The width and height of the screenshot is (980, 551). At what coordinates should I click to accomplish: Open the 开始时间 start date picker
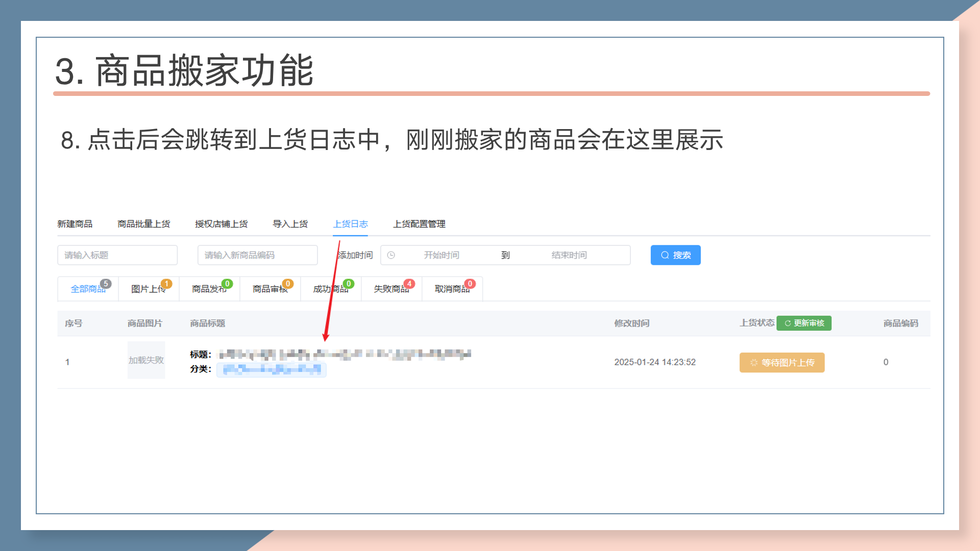(442, 255)
